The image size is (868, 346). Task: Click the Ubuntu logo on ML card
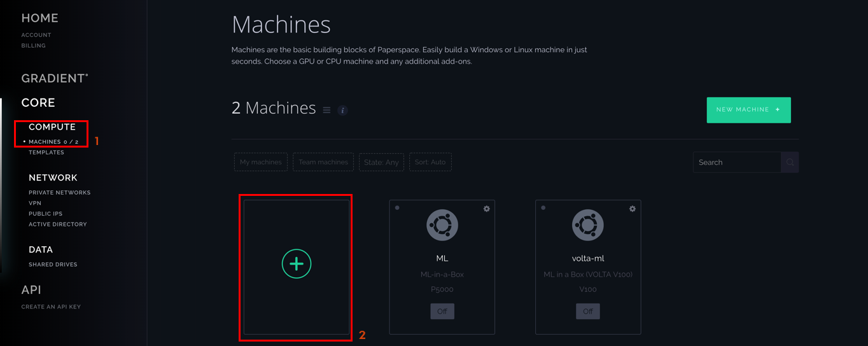pos(442,225)
